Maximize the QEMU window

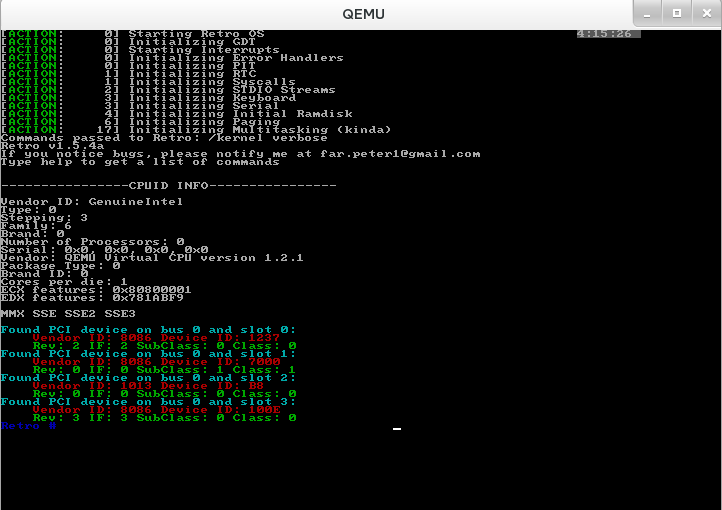pyautogui.click(x=676, y=14)
